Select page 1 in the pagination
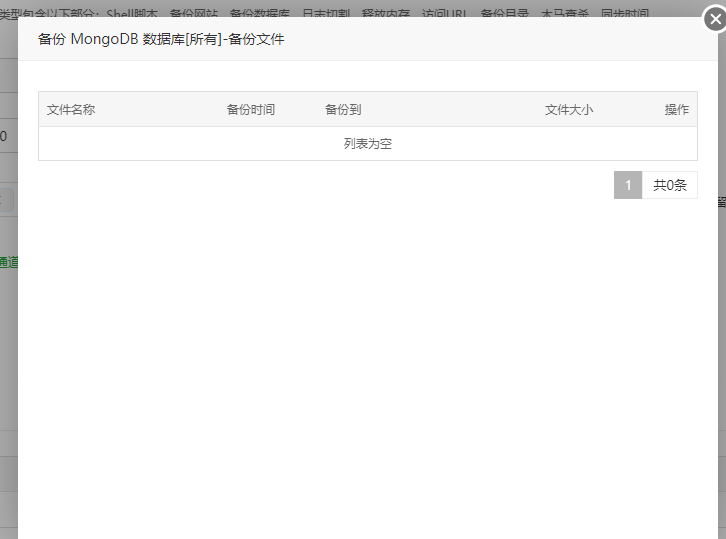 (628, 185)
